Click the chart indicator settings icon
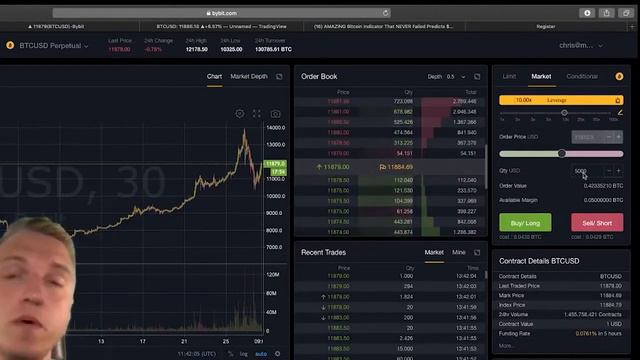The image size is (640, 360). [240, 114]
